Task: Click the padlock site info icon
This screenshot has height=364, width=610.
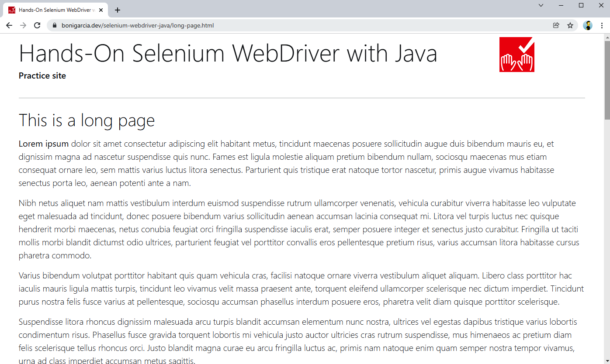Action: click(55, 25)
